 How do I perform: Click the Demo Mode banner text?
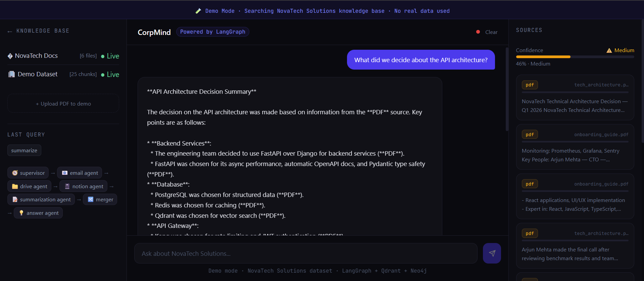(x=328, y=11)
